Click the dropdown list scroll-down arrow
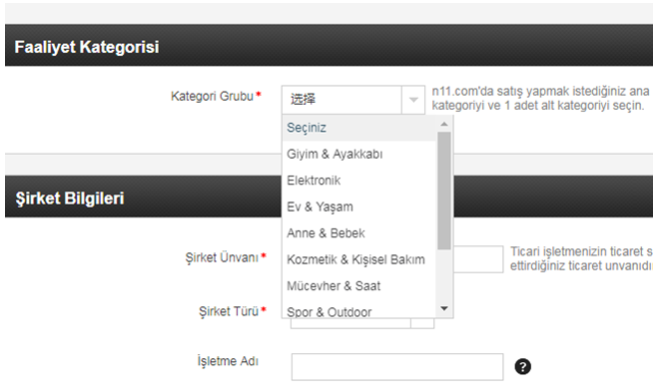 pyautogui.click(x=444, y=309)
